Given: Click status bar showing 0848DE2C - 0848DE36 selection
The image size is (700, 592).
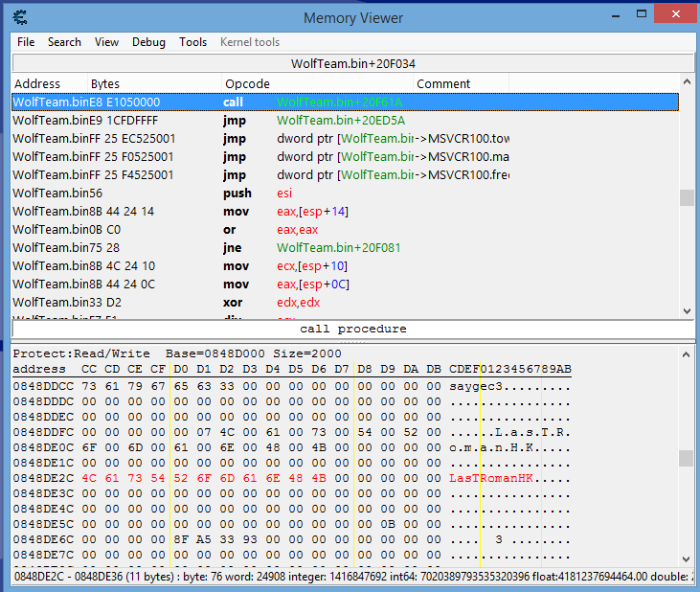Looking at the screenshot, I should tap(352, 577).
